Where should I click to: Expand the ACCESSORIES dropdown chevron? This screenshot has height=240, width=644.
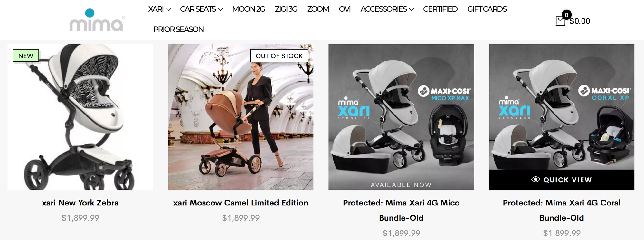(x=411, y=9)
